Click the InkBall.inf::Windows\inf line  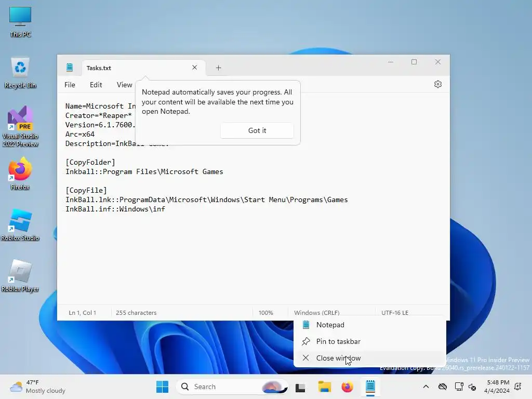115,209
